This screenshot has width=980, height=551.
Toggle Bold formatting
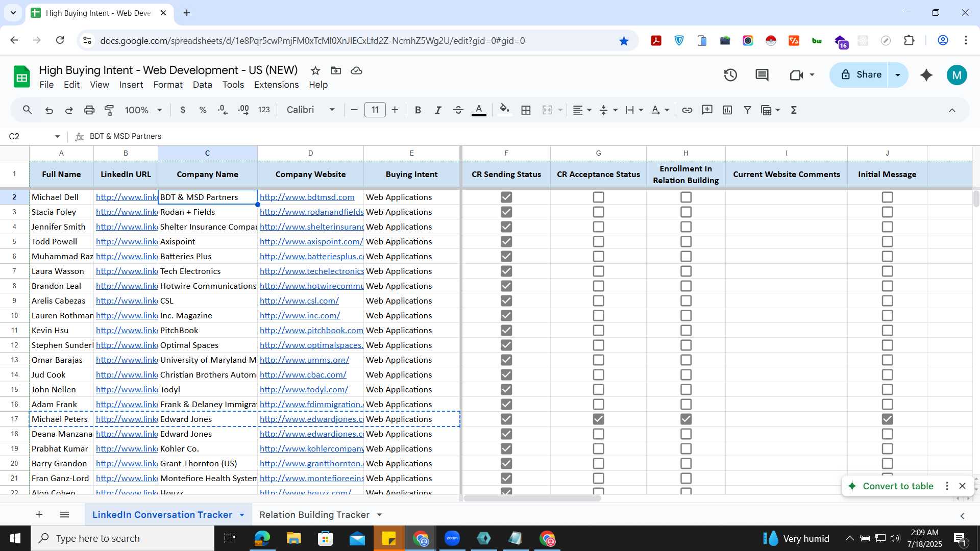point(418,110)
